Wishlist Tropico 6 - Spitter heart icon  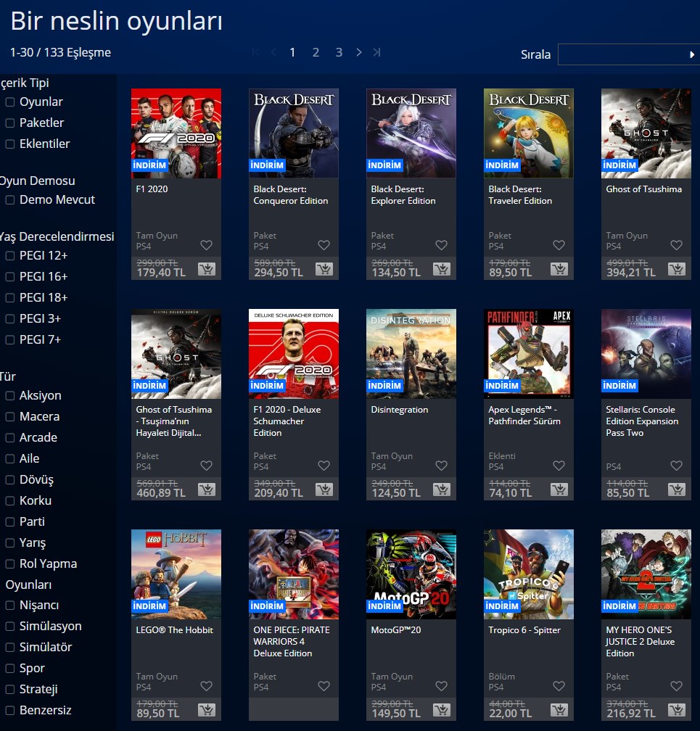click(x=559, y=686)
